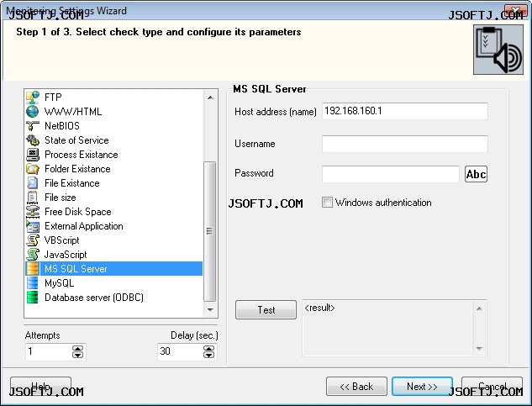This screenshot has width=532, height=406.
Task: Choose VBScript check type
Action: [61, 240]
